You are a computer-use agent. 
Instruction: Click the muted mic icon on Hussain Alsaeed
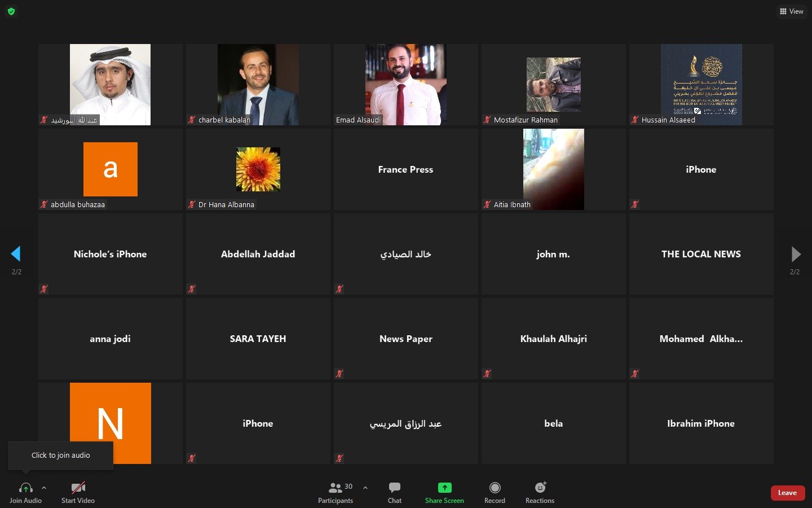(x=635, y=120)
